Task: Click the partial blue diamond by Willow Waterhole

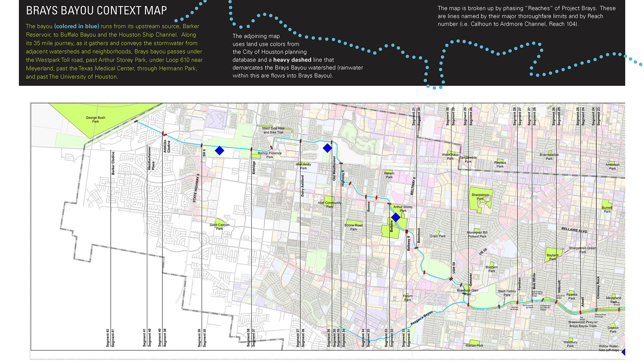Action: 624,352
